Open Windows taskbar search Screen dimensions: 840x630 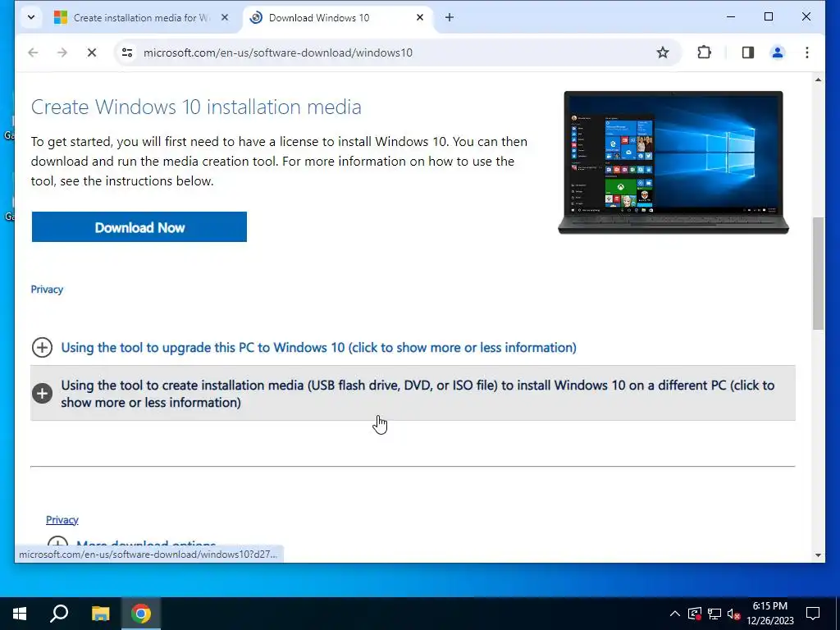(59, 614)
